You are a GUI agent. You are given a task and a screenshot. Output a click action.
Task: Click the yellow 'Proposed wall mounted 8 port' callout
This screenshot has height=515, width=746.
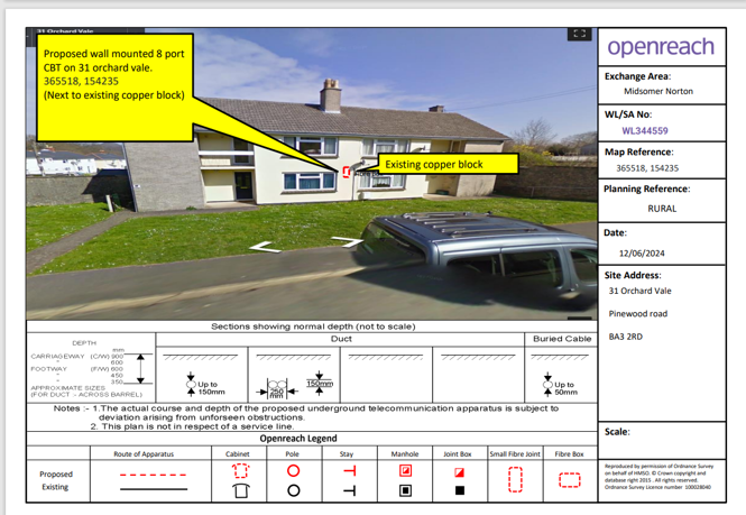pyautogui.click(x=115, y=87)
